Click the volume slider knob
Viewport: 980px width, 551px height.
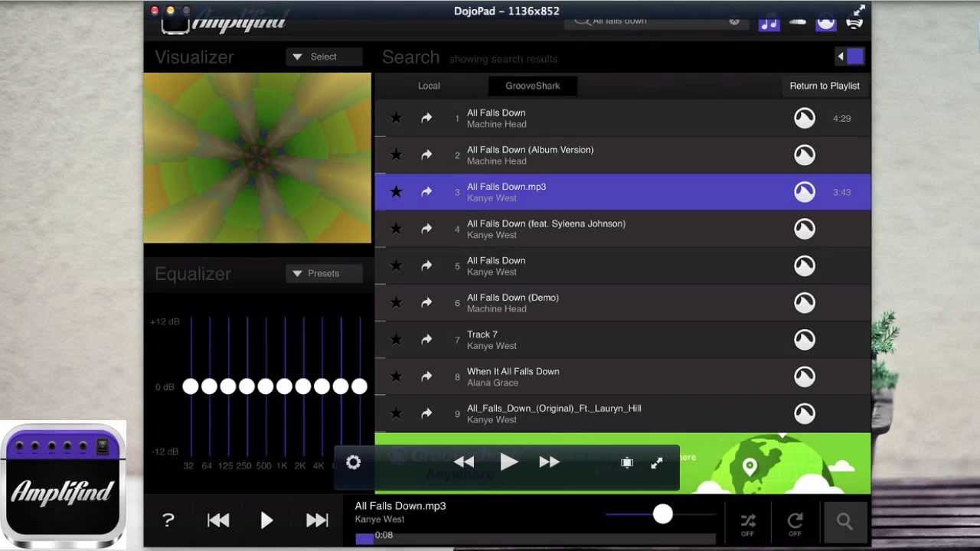point(662,514)
